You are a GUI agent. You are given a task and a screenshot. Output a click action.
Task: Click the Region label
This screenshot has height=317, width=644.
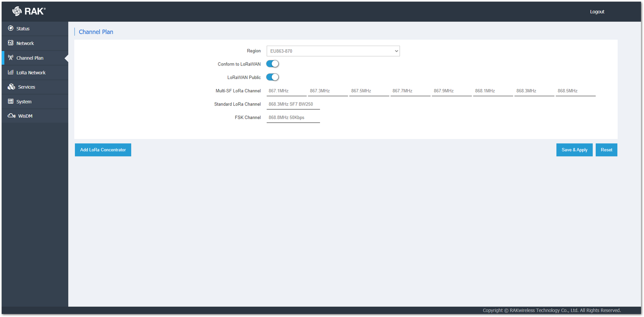coord(254,51)
